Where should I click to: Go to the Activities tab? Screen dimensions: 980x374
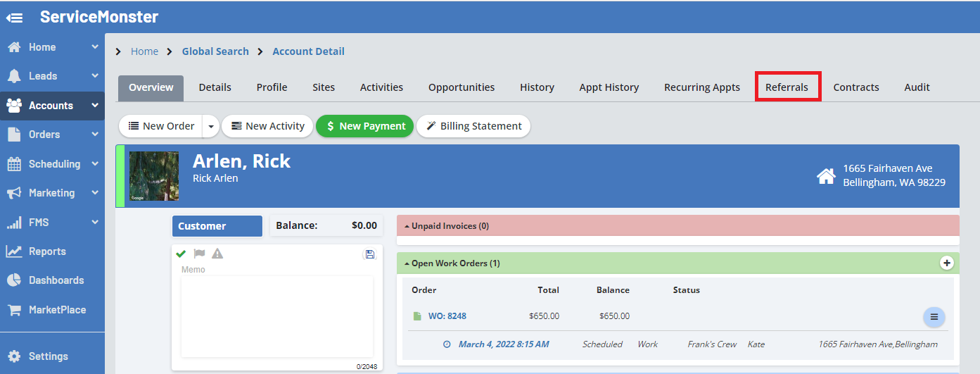click(381, 88)
